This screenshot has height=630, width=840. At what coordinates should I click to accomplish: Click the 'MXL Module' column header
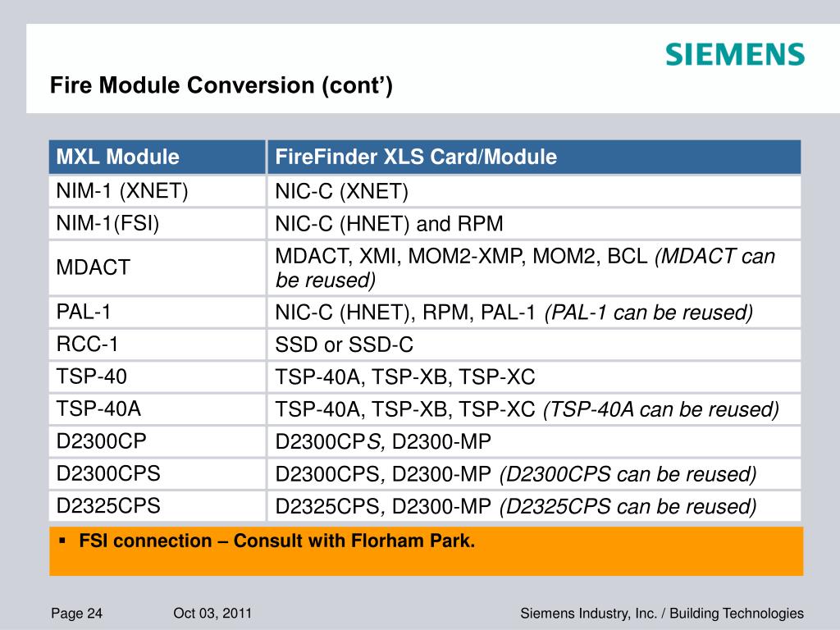point(157,157)
